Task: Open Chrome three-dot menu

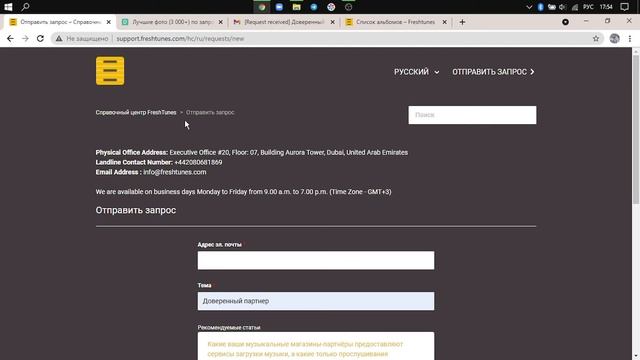Action: coord(630,39)
